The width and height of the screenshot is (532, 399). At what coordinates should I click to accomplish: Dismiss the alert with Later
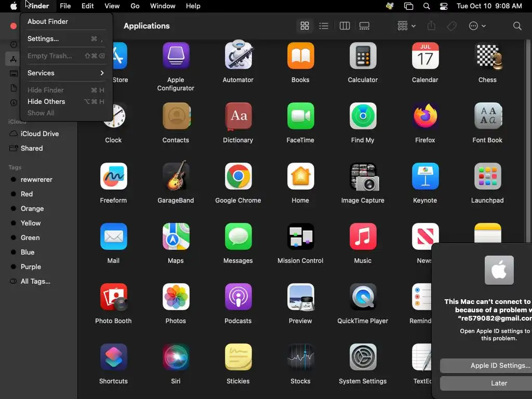coord(486,383)
